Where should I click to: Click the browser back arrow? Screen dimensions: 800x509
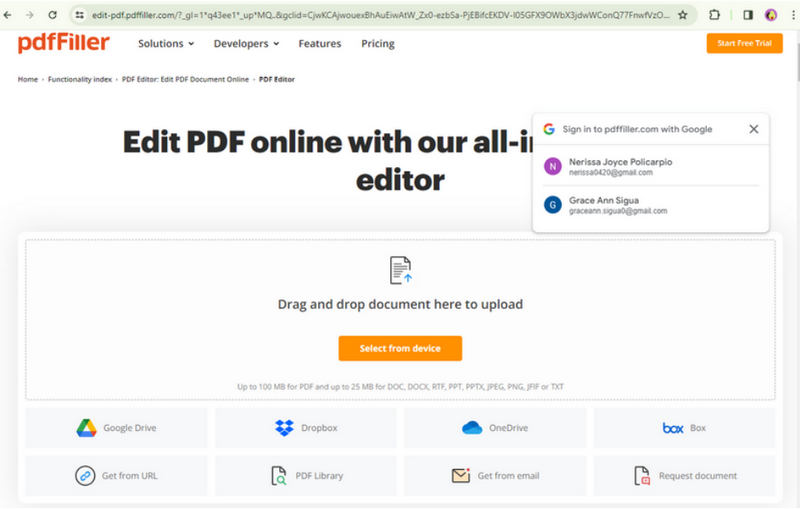coord(7,15)
